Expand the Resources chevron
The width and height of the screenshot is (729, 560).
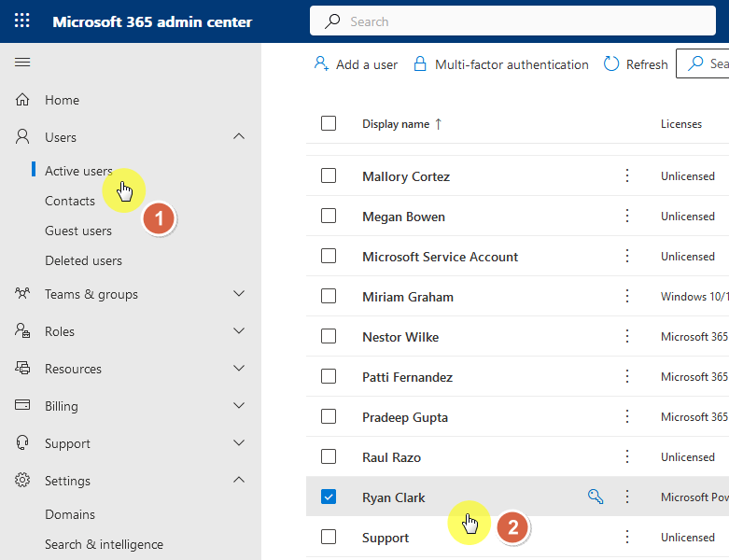239,368
